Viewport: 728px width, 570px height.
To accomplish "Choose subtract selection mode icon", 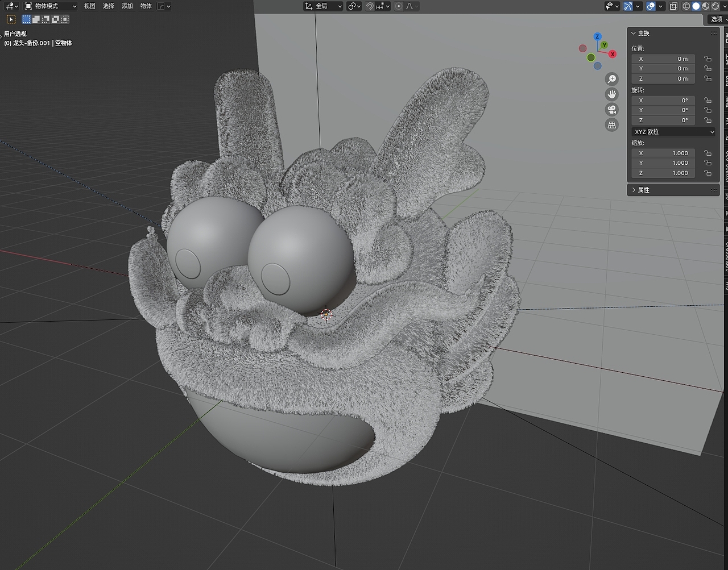I will [x=45, y=19].
